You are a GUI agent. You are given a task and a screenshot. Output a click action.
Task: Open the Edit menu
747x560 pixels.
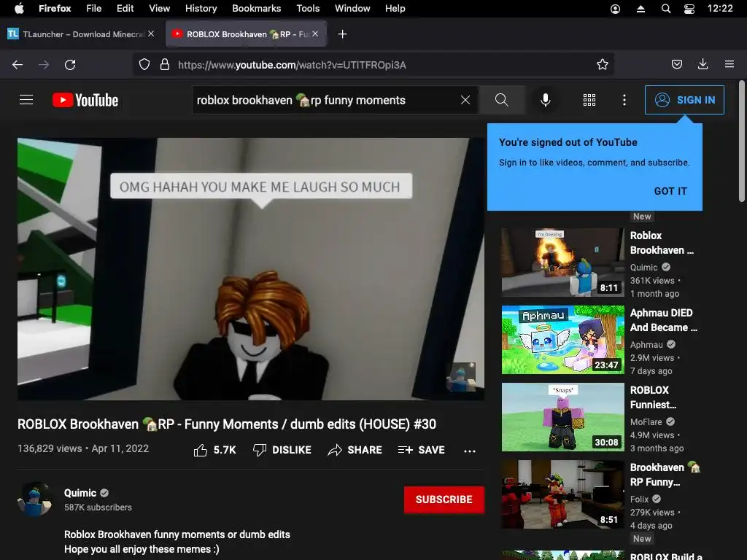tap(125, 8)
